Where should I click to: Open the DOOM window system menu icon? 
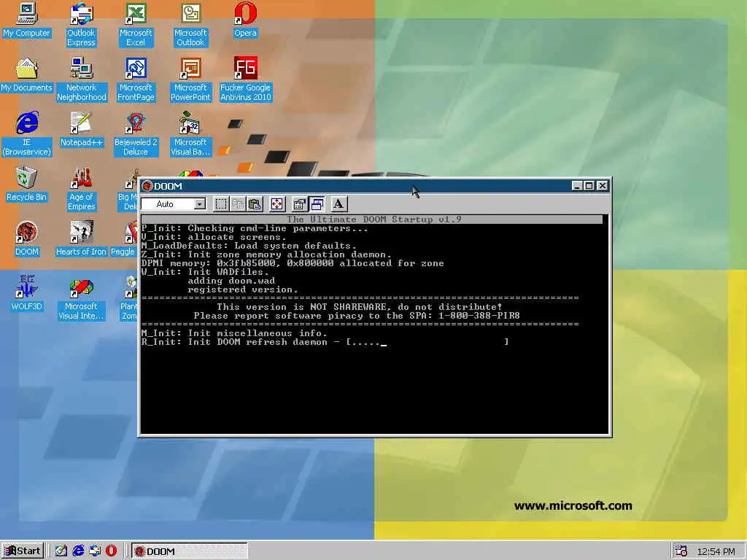(147, 186)
